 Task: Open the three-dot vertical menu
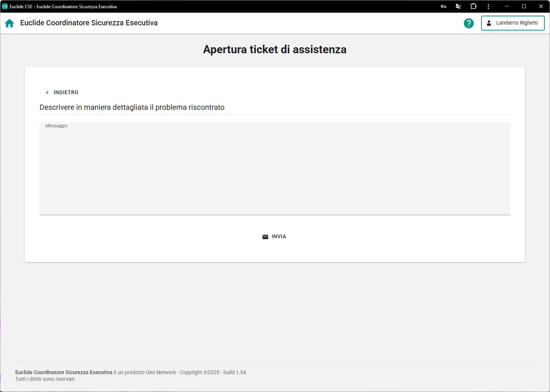click(x=488, y=6)
